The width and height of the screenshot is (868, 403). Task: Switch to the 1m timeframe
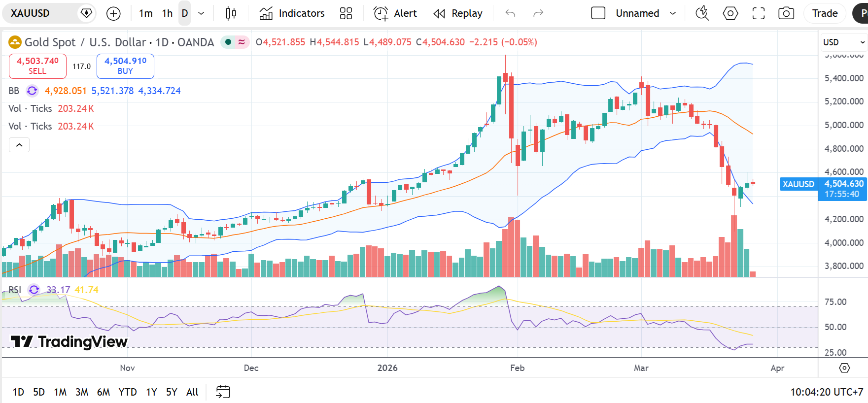click(x=145, y=14)
